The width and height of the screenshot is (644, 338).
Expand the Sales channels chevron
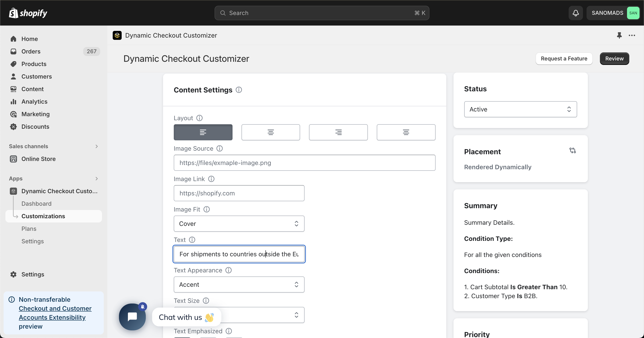97,146
